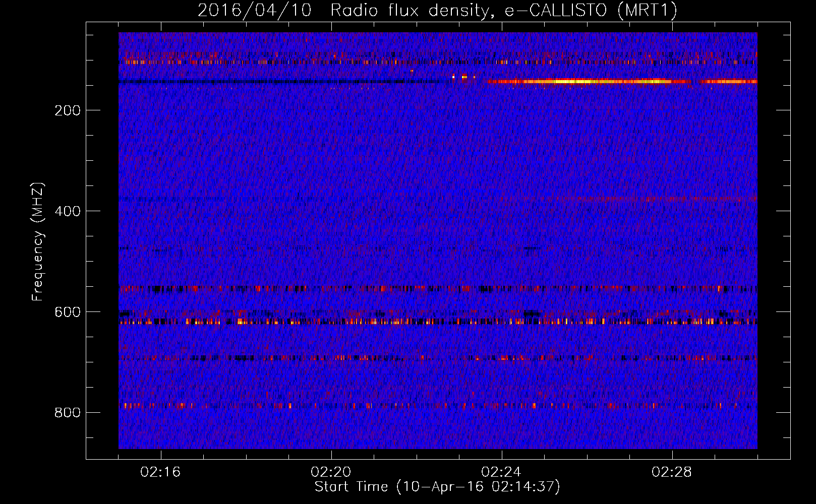This screenshot has width=816, height=504.
Task: Click the interference band just above 600 MHz
Action: pos(438,321)
